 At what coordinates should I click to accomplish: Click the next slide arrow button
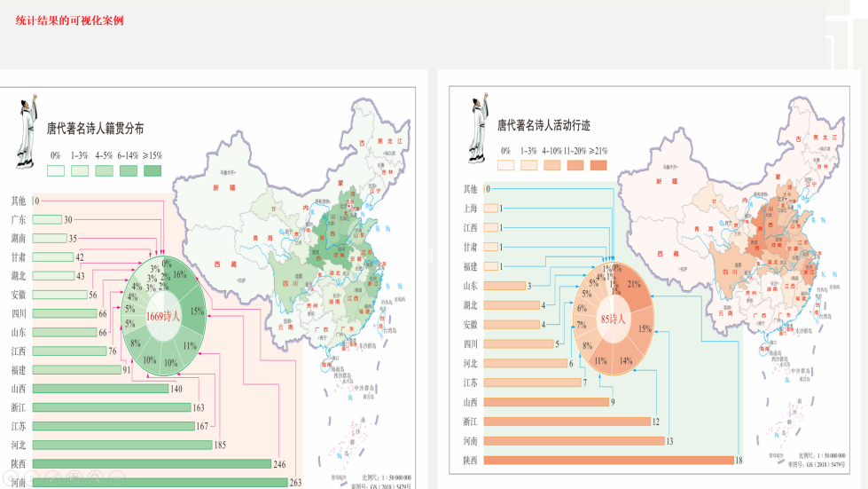[x=31, y=477]
